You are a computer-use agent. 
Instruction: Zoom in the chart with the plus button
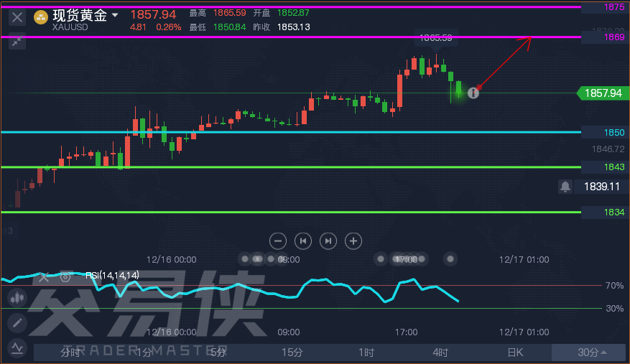pyautogui.click(x=353, y=241)
